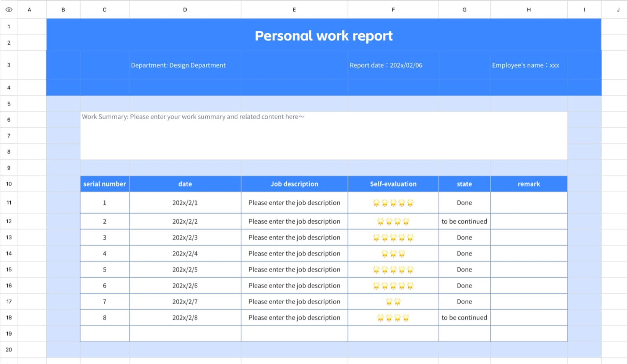
Task: Click the date cell 202x/2/2
Action: pyautogui.click(x=185, y=221)
